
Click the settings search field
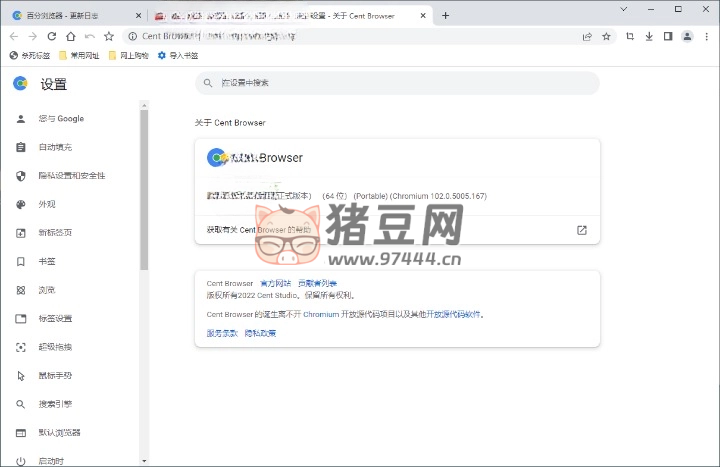click(397, 83)
